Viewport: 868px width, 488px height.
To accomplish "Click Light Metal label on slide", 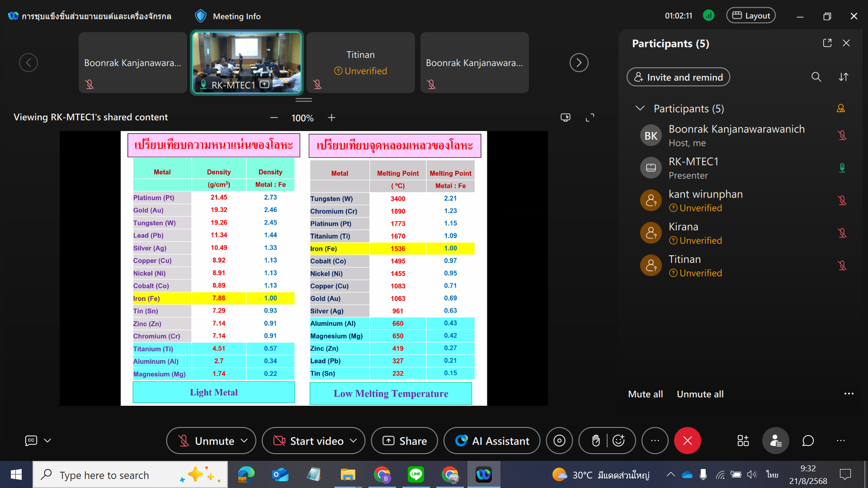I will tap(213, 392).
